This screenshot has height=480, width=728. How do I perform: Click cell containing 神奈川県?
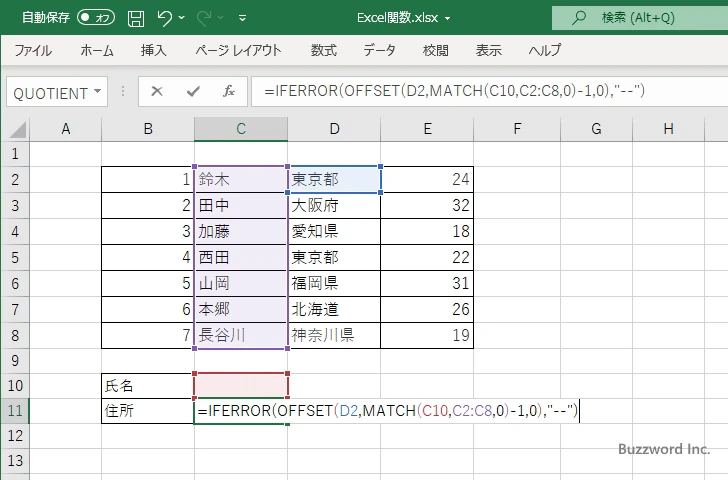(334, 335)
